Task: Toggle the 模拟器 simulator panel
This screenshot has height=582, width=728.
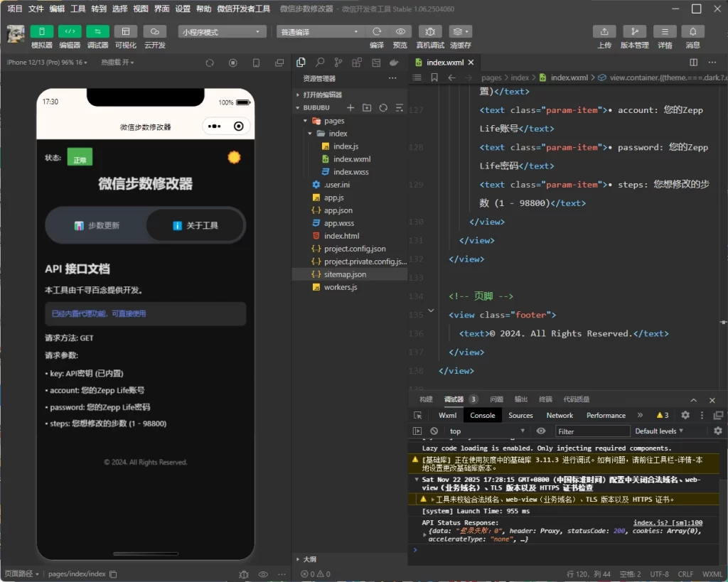Action: (41, 32)
